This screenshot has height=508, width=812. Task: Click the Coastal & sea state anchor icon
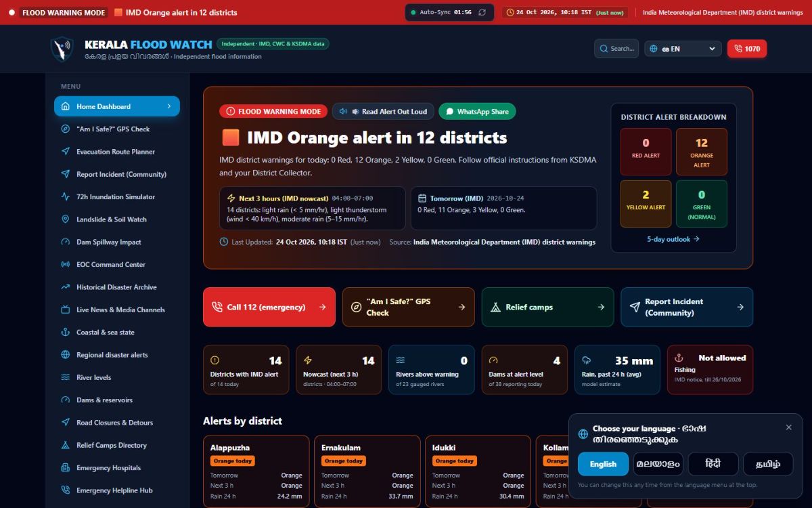[66, 333]
